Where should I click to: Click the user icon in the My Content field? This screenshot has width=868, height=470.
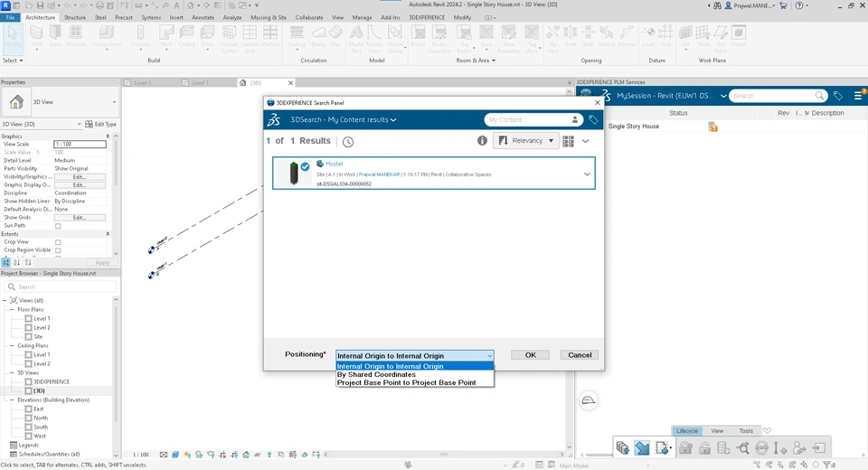coord(575,119)
